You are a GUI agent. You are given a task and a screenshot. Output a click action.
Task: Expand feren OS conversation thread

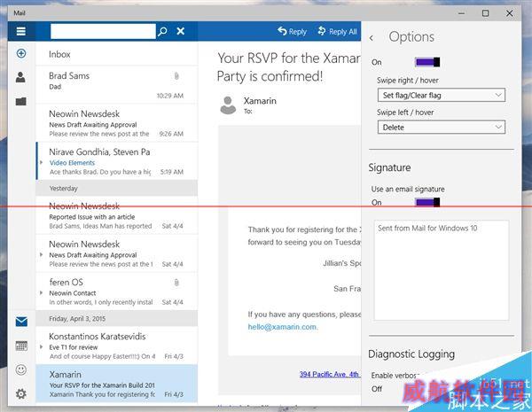point(42,292)
